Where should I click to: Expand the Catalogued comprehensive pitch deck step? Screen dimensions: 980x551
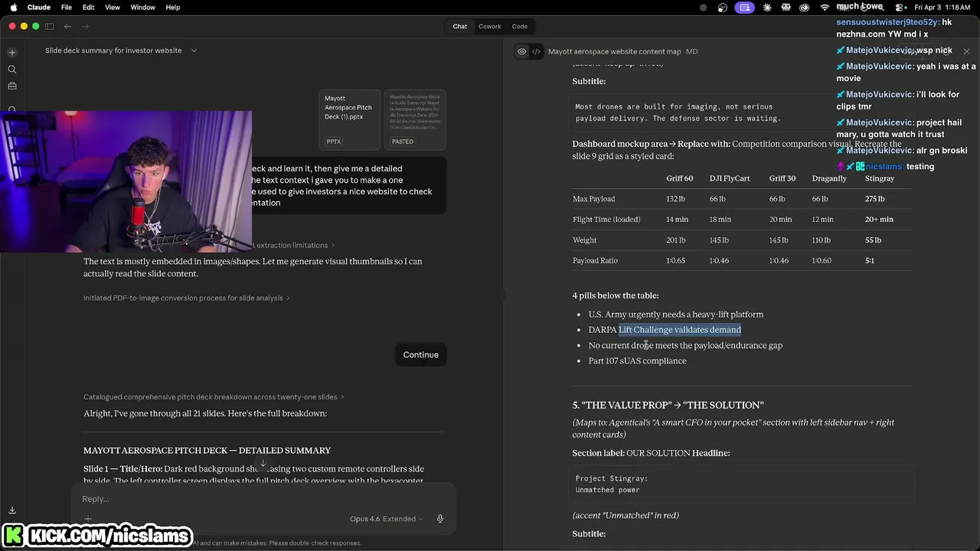click(x=214, y=396)
